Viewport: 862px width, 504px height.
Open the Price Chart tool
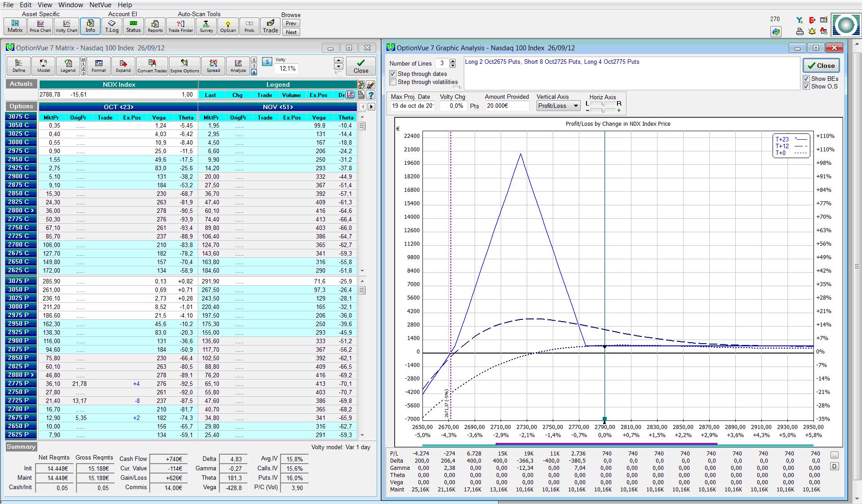pos(40,26)
